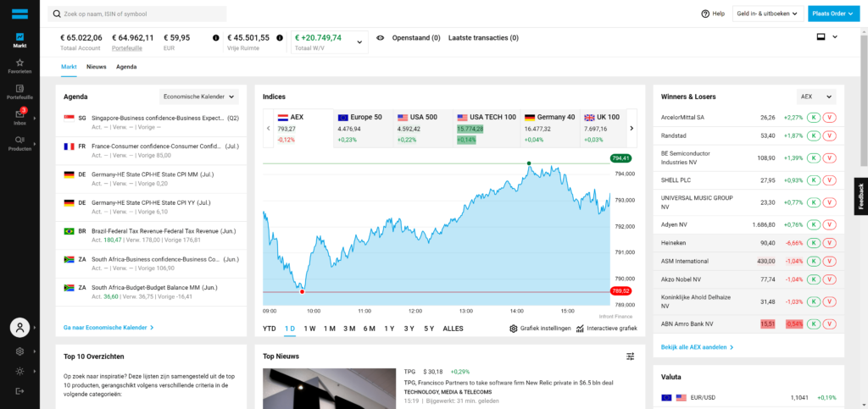
Task: Click V sell button for Akzo Nobel NV
Action: pyautogui.click(x=829, y=279)
